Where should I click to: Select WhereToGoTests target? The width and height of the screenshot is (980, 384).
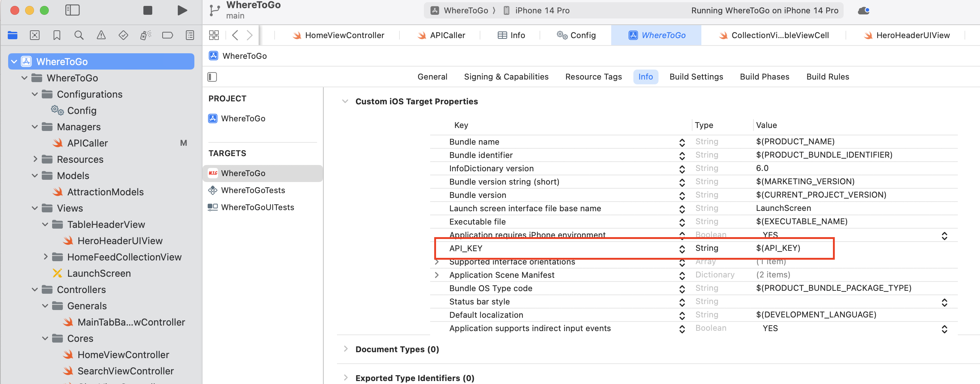pyautogui.click(x=246, y=190)
